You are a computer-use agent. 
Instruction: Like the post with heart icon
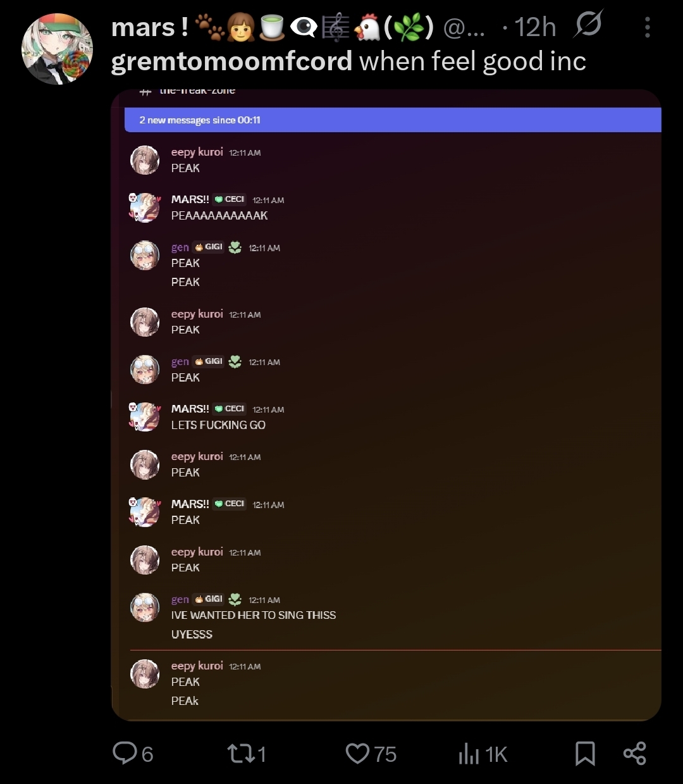(x=357, y=753)
